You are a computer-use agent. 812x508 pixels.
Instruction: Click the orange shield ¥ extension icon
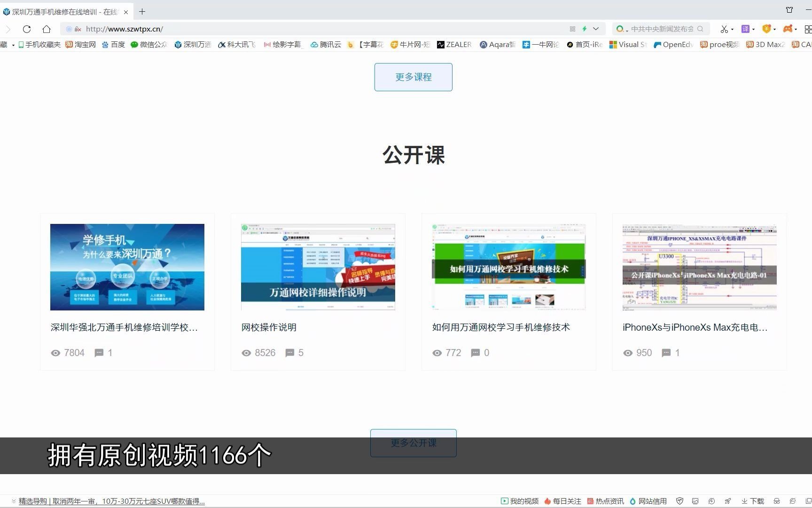point(766,29)
